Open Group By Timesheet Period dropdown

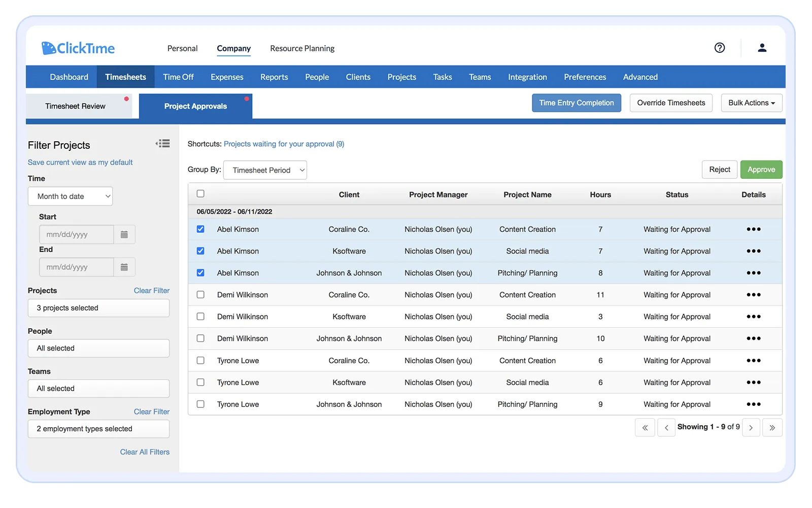(265, 170)
